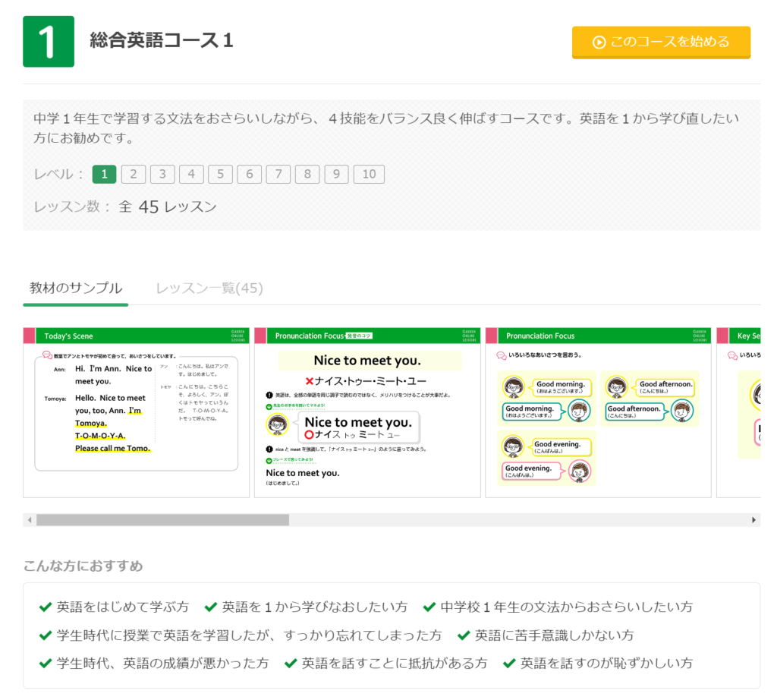Image resolution: width=777 pixels, height=700 pixels.
Task: Click checkmark beside 英語を話すのが恥ずかしい方
Action: tap(509, 664)
